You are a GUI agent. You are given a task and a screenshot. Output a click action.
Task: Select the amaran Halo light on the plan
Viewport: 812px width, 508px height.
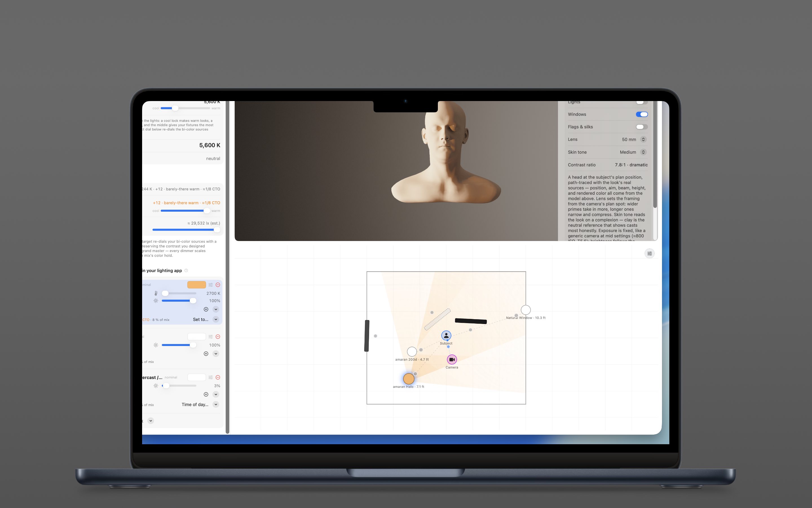click(408, 379)
